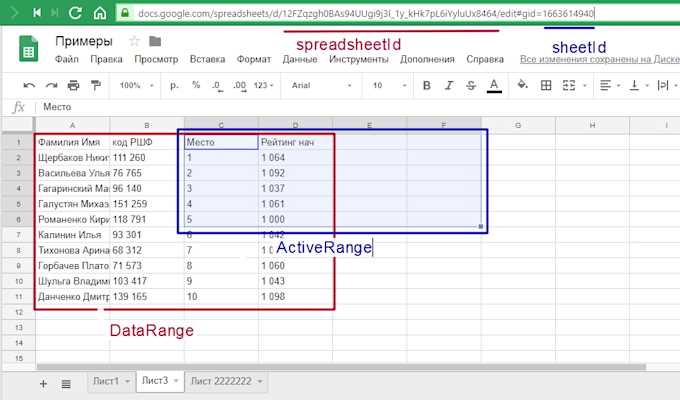This screenshot has width=680, height=400.
Task: Toggle italic formatting
Action: 449,85
